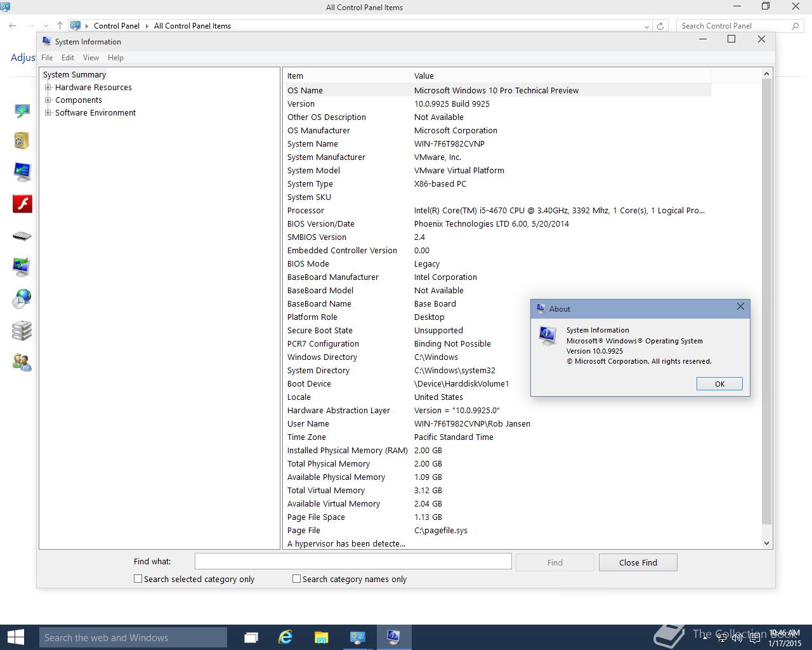Open the Keyboard control panel icon
The image size is (812, 650).
22,236
